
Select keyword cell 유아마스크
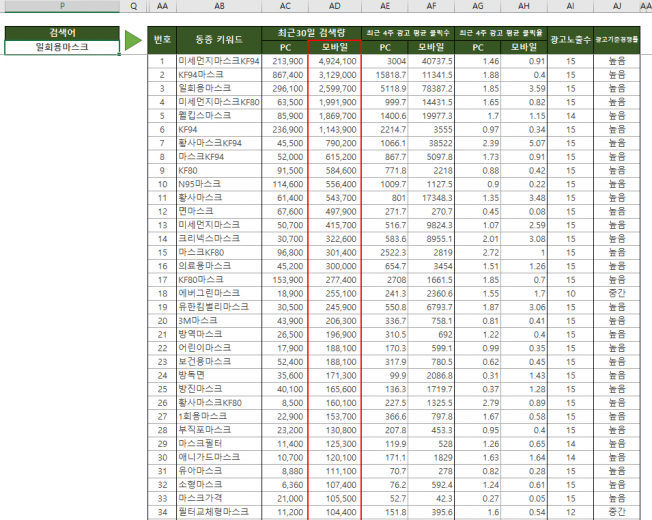click(x=219, y=471)
